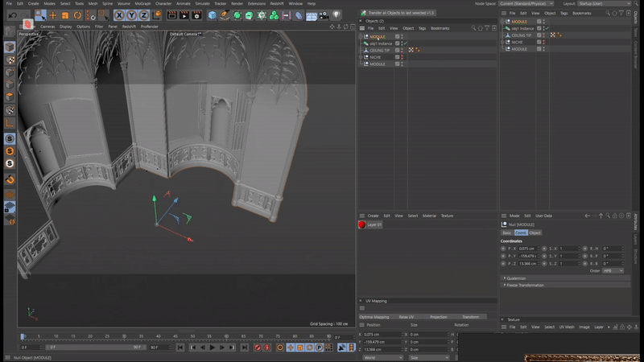644x362 pixels.
Task: Activate the Rotate tool icon
Action: pos(77,15)
